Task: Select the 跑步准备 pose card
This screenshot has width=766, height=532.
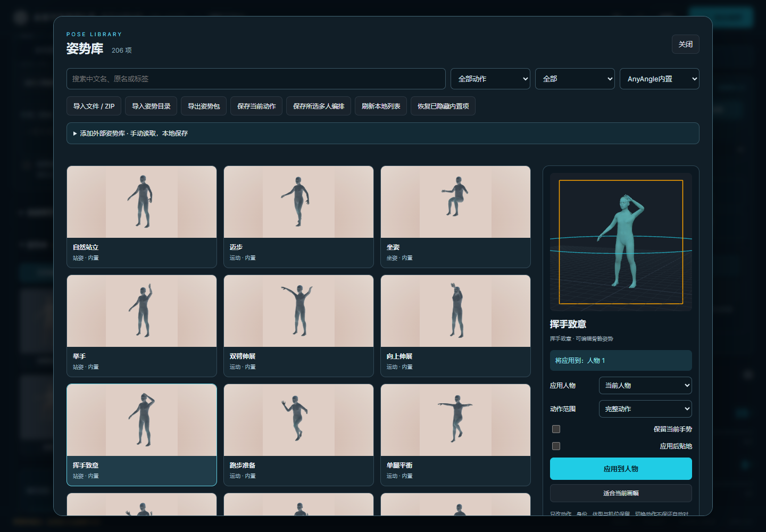Action: click(298, 435)
